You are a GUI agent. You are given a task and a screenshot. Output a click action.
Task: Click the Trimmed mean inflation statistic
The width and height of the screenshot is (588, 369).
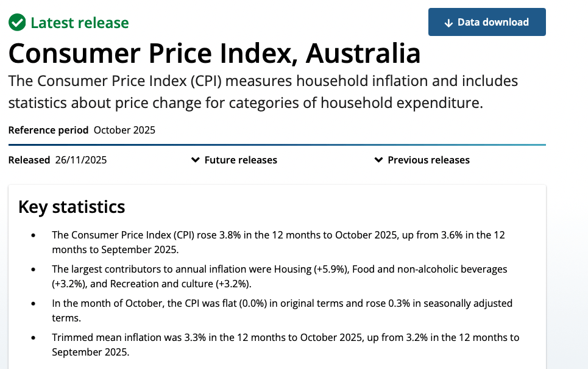click(285, 344)
